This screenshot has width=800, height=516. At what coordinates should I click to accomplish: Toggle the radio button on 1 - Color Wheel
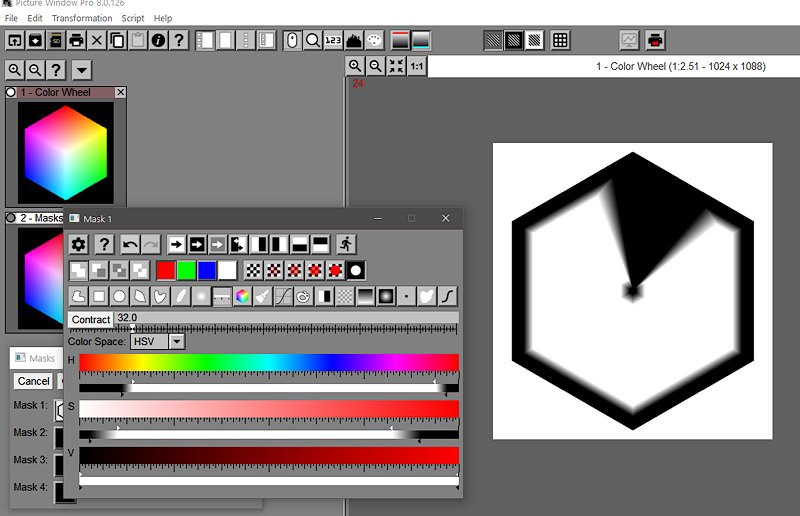11,93
